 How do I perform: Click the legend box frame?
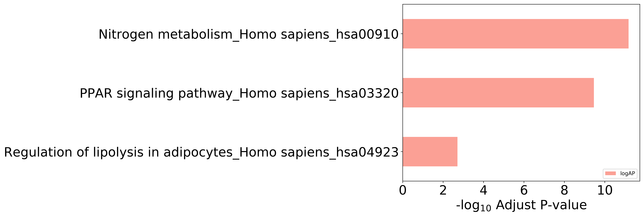coord(620,174)
